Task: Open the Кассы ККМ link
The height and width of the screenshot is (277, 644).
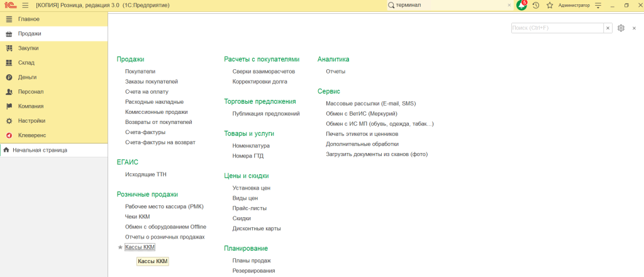Action: [x=140, y=247]
